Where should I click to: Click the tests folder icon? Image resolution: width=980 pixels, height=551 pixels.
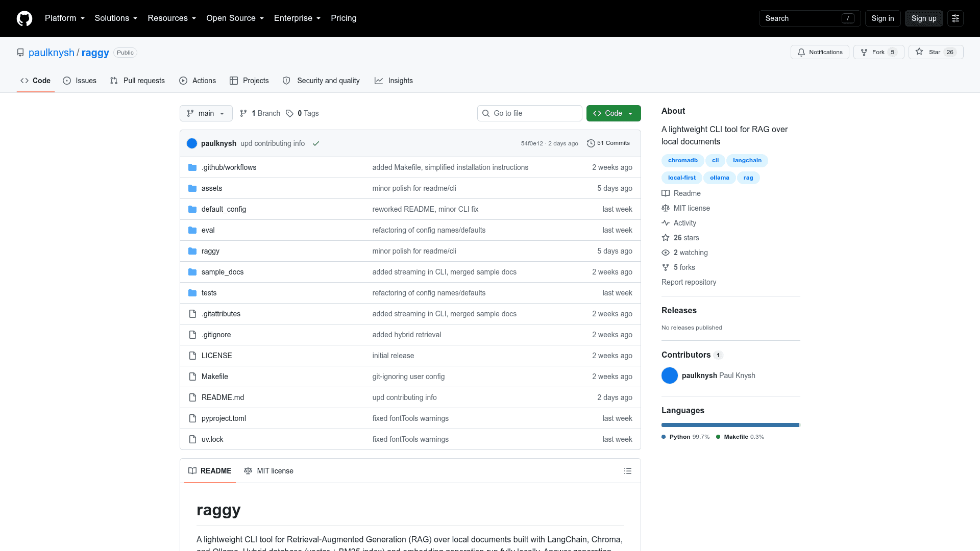click(192, 293)
